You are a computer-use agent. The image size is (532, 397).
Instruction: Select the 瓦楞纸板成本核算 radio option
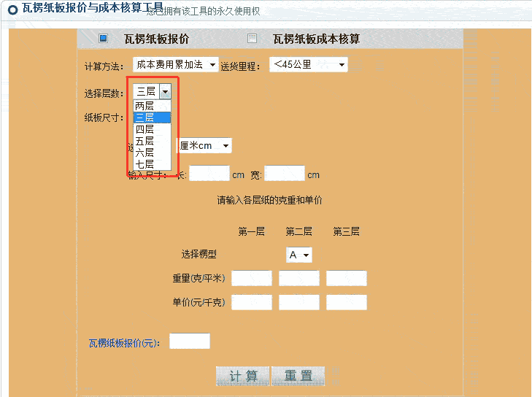pyautogui.click(x=252, y=39)
